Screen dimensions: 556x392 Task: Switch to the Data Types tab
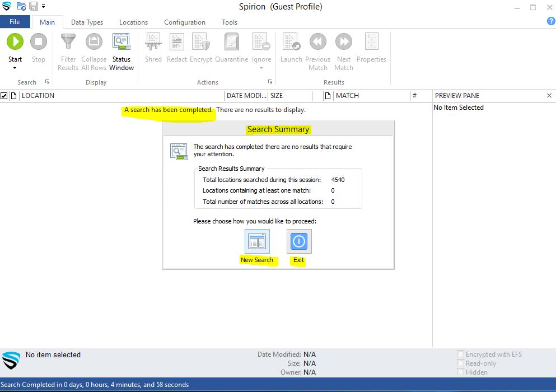[87, 22]
